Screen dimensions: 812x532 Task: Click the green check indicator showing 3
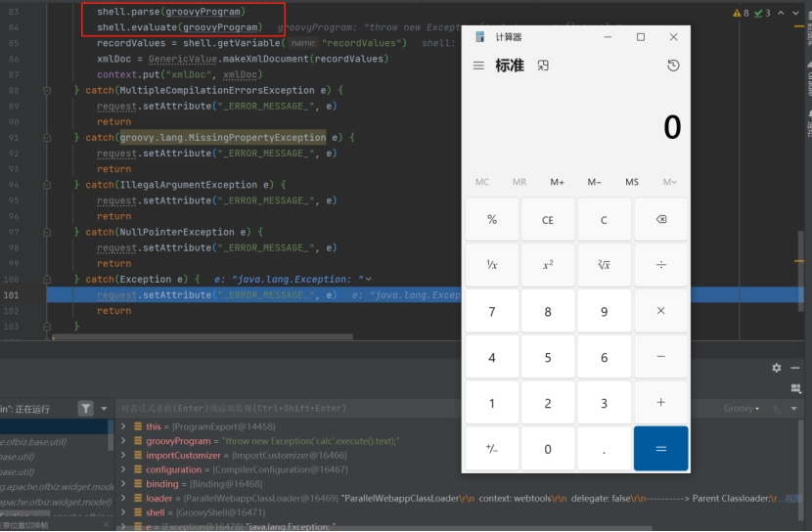[x=762, y=13]
